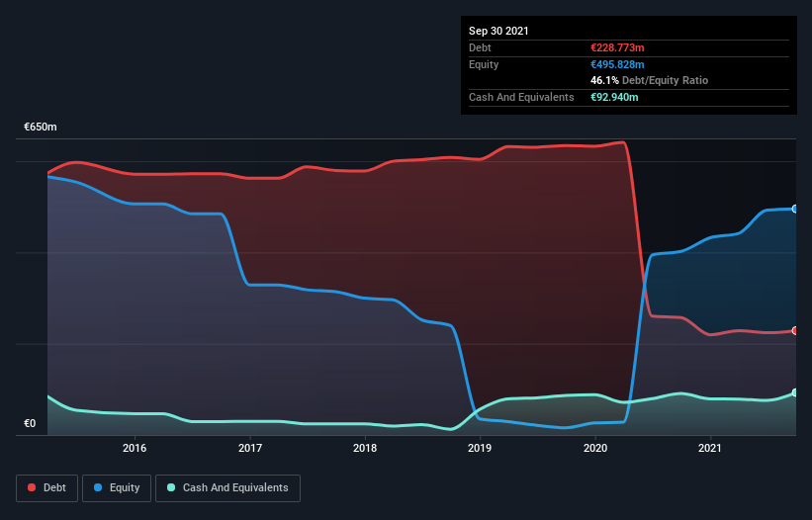Click Cash And Equivalents label in tooltip
Viewport: 812px width, 520px height.
(521, 97)
